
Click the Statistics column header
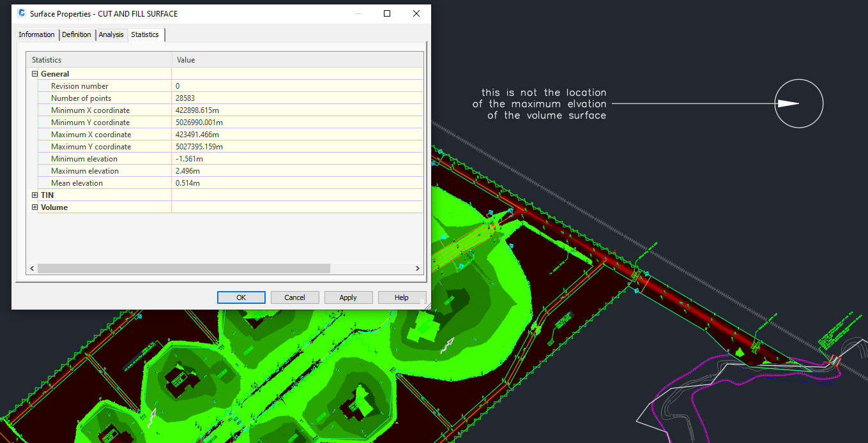click(x=48, y=59)
